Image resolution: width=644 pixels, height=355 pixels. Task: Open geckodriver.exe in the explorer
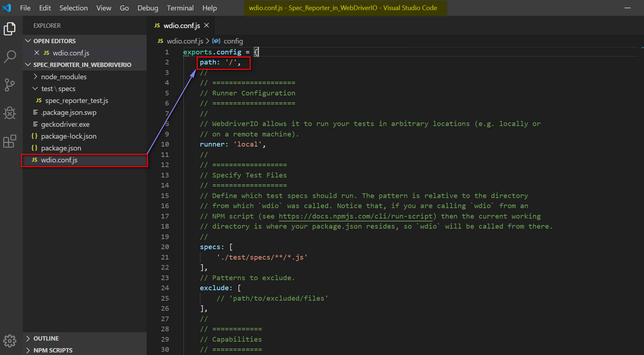coord(65,124)
